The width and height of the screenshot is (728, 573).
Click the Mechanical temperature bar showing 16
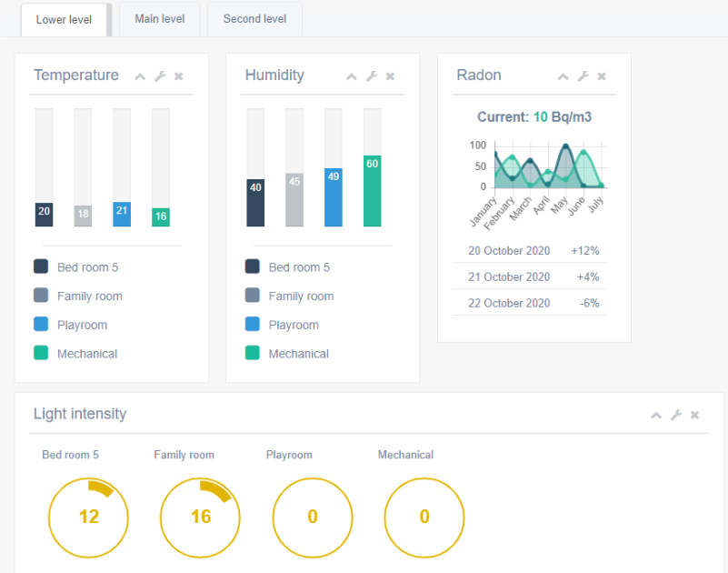pyautogui.click(x=161, y=217)
